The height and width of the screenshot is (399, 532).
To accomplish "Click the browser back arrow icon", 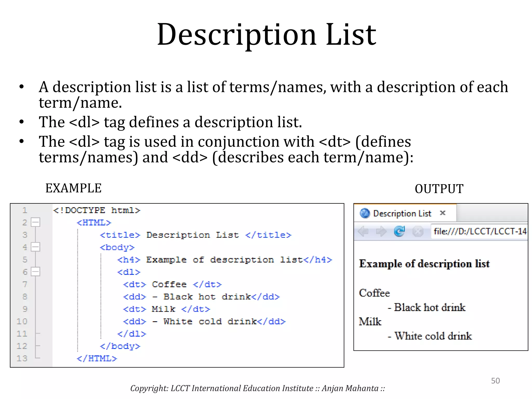I will pyautogui.click(x=363, y=231).
